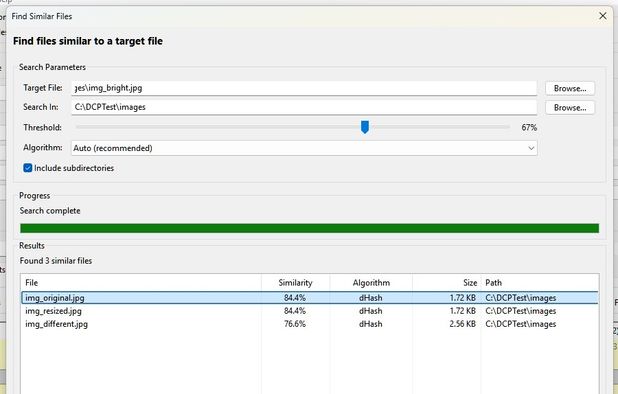The image size is (618, 394).
Task: Click the 'Found 3 similar files' text
Action: (x=56, y=261)
